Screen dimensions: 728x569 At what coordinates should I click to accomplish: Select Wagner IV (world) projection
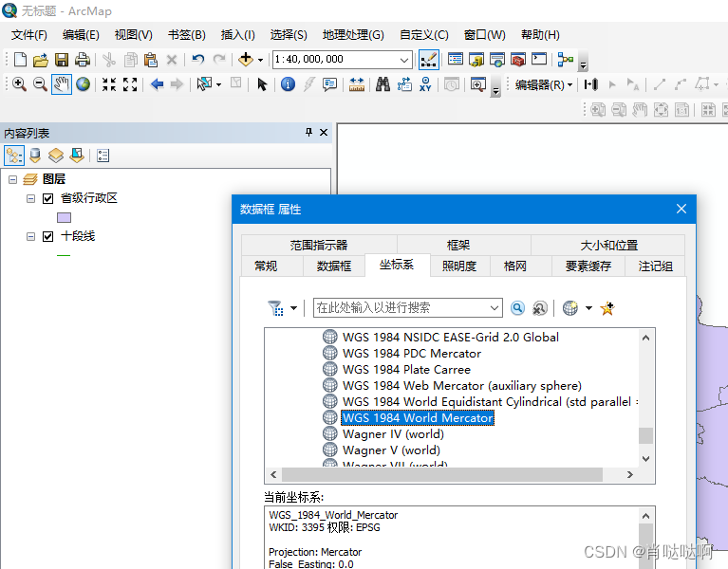click(x=393, y=434)
